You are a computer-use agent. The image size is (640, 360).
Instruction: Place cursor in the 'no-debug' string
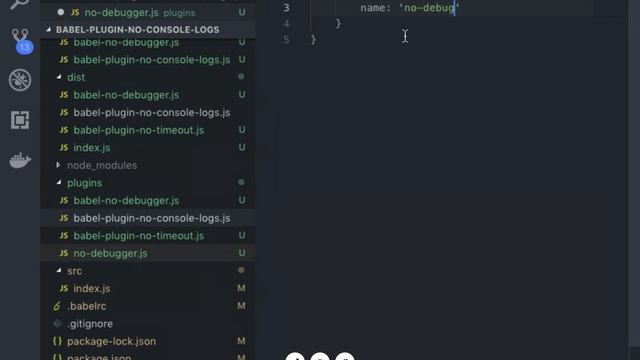click(x=429, y=8)
